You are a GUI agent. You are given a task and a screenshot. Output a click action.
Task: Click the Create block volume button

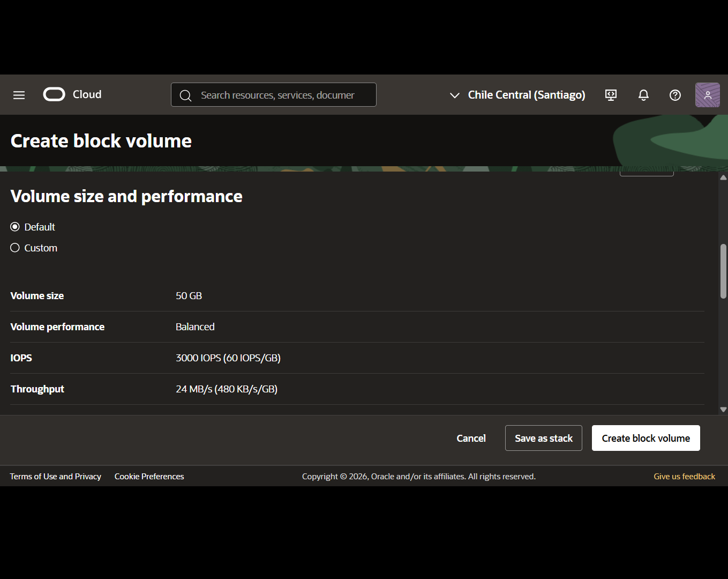tap(646, 438)
